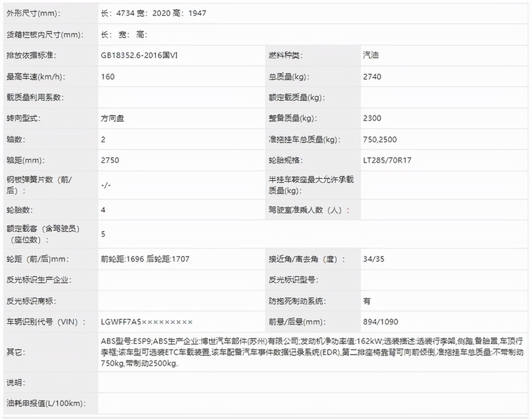Click the 说明 label

pyautogui.click(x=16, y=383)
